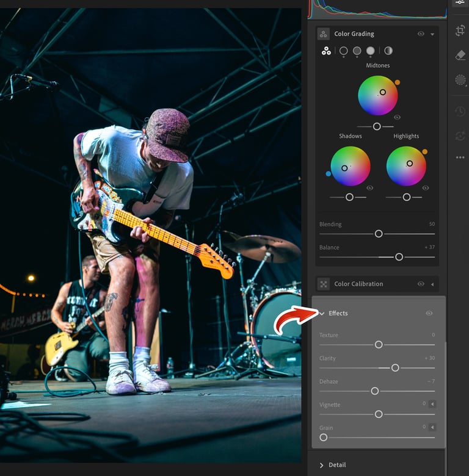Select the Crop and Rotate tool
This screenshot has width=469, height=476.
point(460,30)
